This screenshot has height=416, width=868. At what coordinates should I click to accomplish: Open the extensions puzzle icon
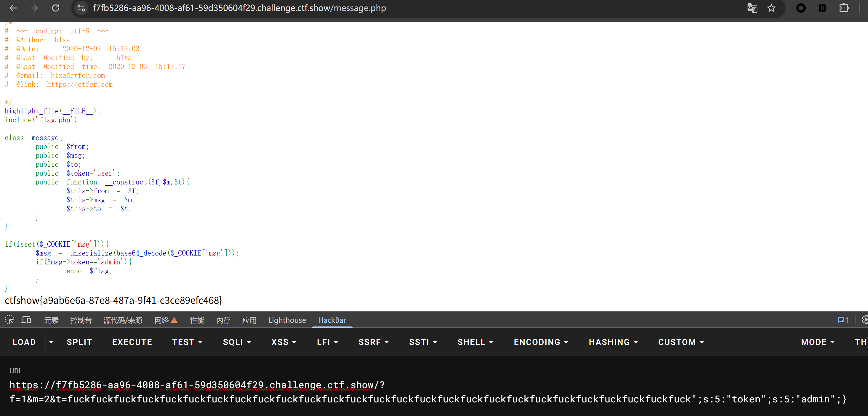click(844, 8)
